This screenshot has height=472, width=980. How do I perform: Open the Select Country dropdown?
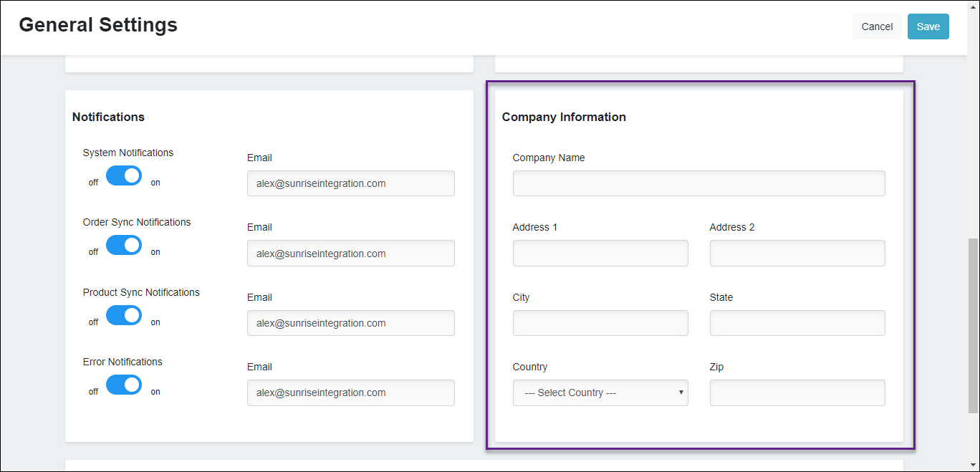(600, 392)
